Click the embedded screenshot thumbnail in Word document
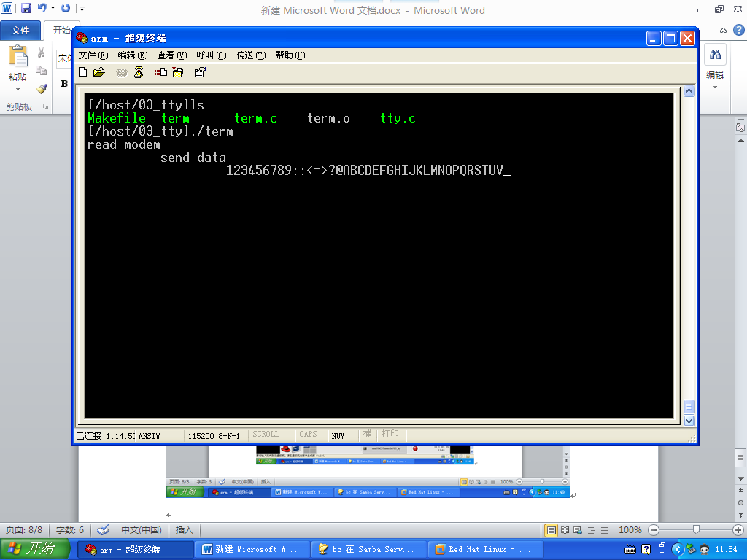The image size is (747, 560). [x=368, y=472]
